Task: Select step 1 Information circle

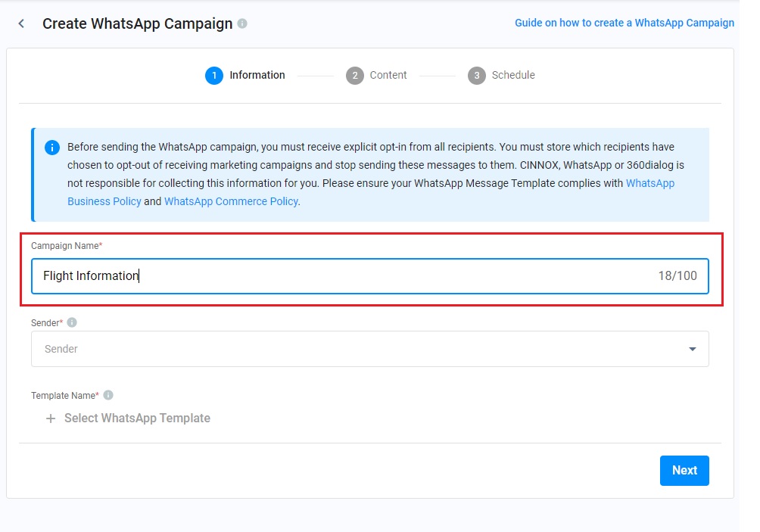Action: pos(214,76)
